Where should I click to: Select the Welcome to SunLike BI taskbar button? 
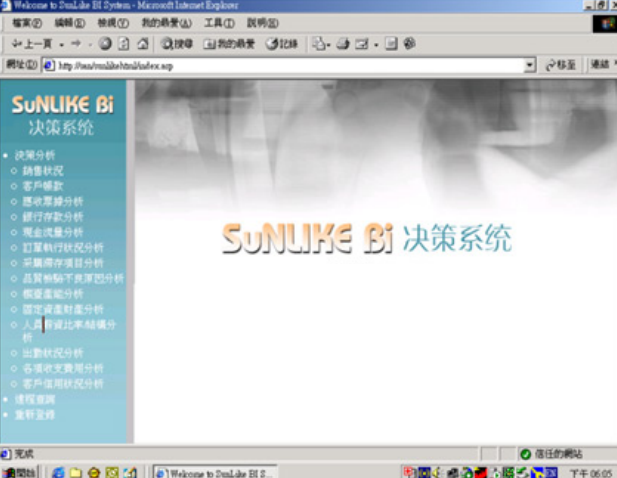(x=215, y=472)
